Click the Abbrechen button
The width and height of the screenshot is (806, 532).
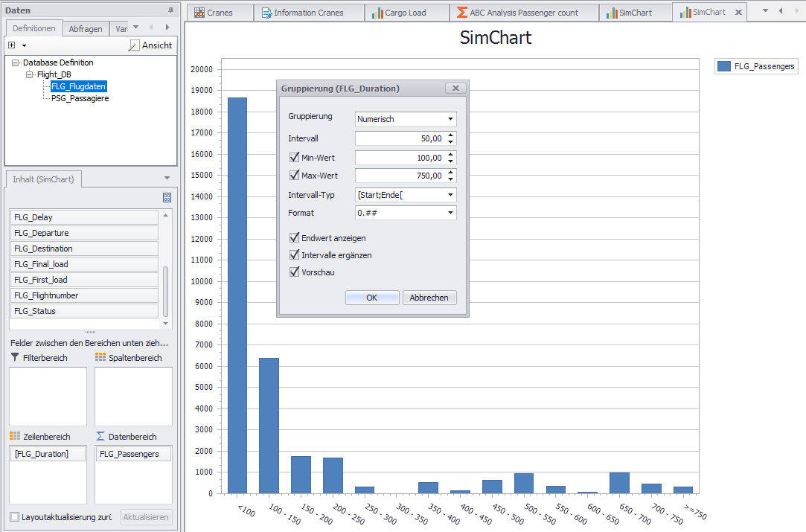tap(429, 298)
